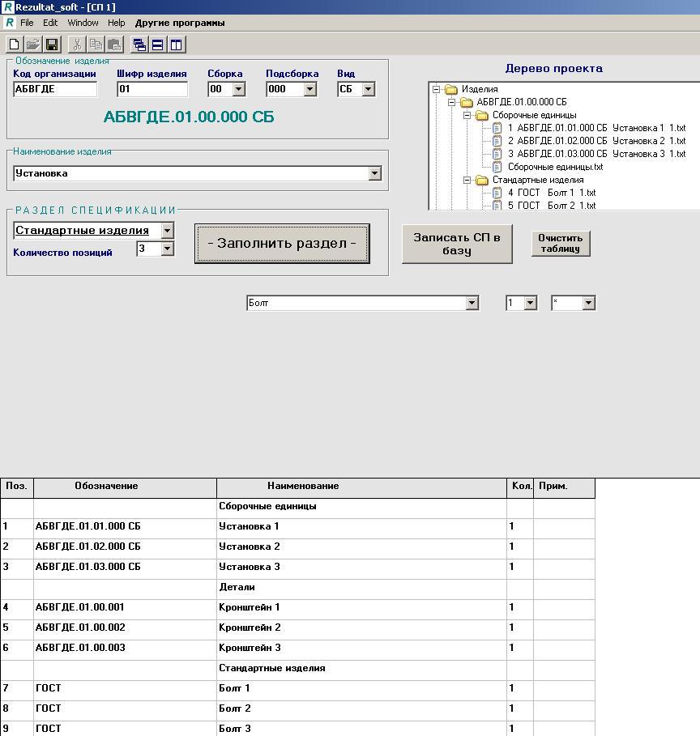
Task: Select tree item Установка 2 1.txt
Action: pos(596,141)
